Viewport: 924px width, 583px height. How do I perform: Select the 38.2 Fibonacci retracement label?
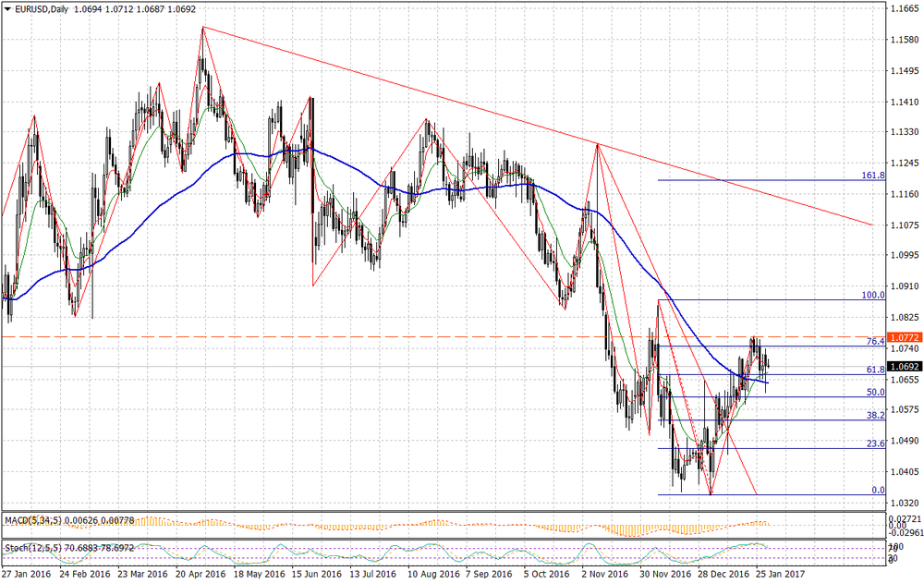[876, 415]
